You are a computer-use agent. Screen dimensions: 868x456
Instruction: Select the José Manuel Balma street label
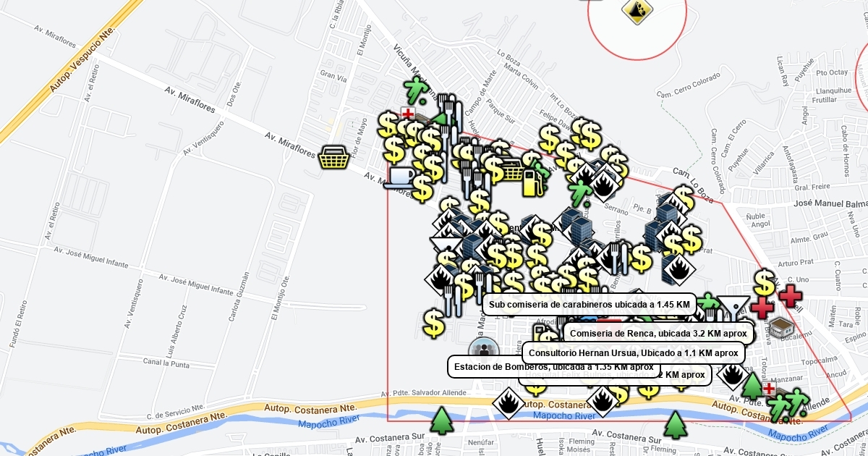(x=830, y=205)
